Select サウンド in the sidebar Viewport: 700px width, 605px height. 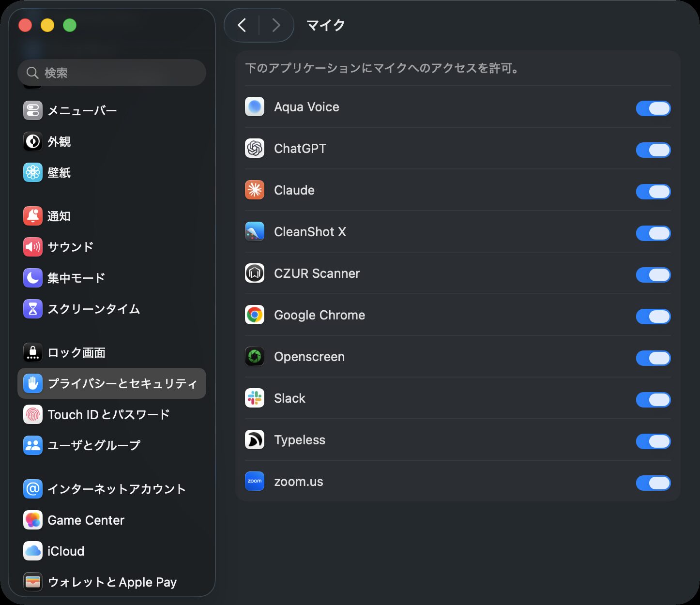[x=112, y=247]
